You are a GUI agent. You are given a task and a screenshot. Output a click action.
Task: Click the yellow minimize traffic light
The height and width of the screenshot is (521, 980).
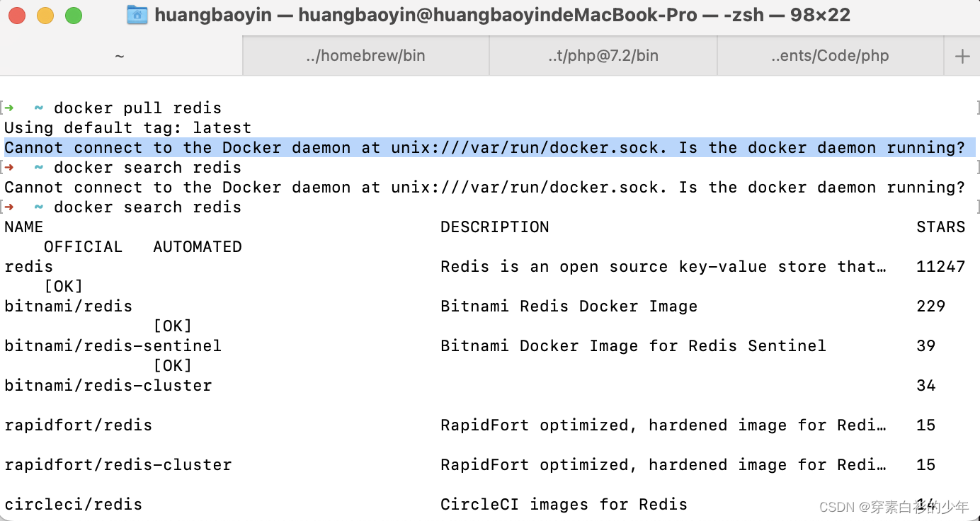(45, 13)
